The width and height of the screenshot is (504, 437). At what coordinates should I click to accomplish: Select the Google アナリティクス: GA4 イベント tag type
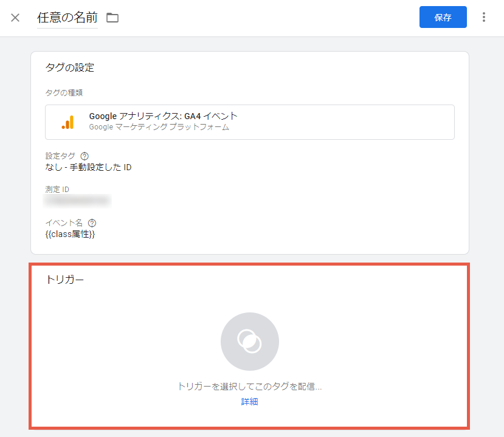click(x=250, y=122)
